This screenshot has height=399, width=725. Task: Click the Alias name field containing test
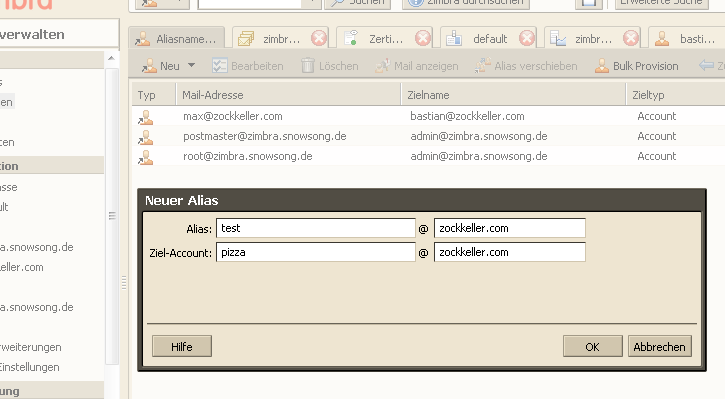tap(316, 228)
